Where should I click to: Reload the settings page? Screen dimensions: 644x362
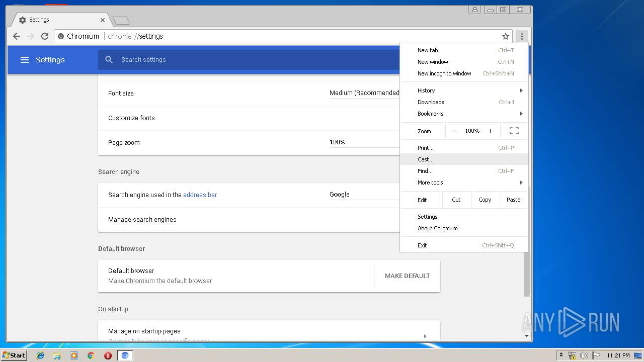click(45, 36)
